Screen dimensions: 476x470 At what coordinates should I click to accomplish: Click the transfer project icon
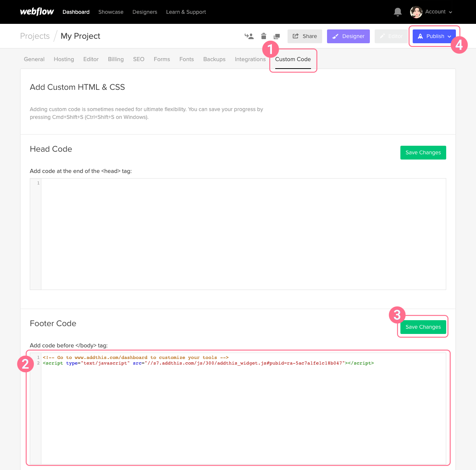point(249,36)
